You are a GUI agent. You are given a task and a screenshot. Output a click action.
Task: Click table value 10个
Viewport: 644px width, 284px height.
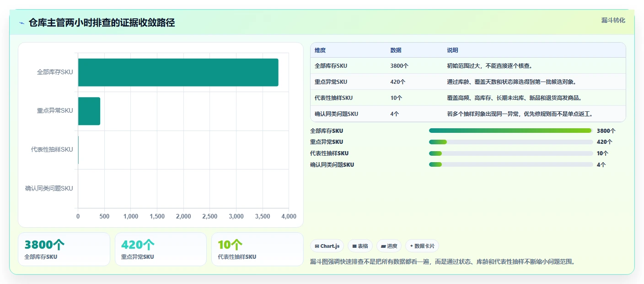[396, 98]
